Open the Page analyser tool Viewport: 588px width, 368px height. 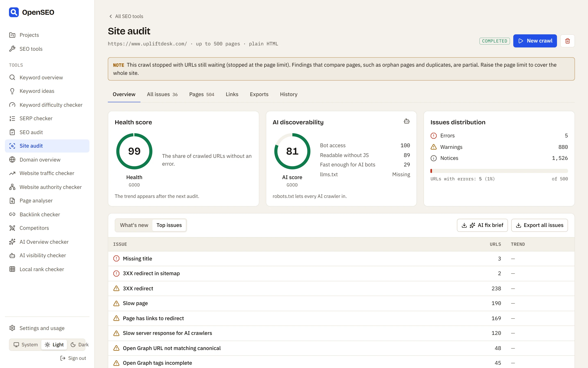point(47,201)
